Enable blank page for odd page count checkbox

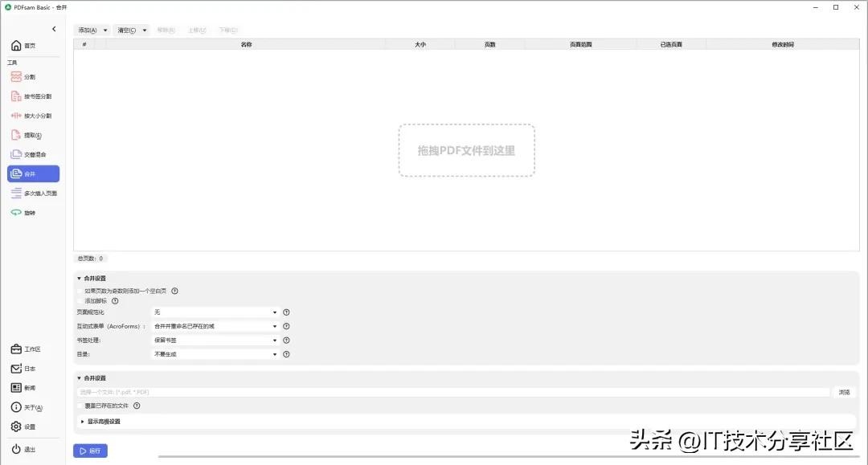tap(80, 292)
